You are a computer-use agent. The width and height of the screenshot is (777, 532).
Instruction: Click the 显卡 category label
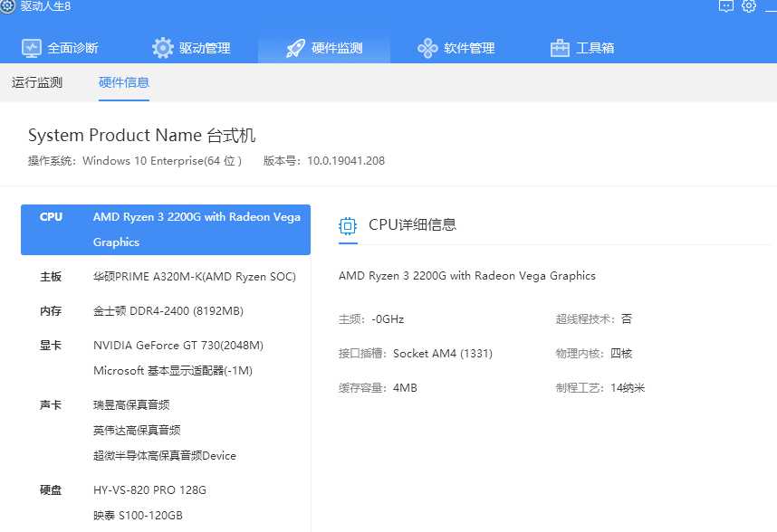click(x=51, y=346)
